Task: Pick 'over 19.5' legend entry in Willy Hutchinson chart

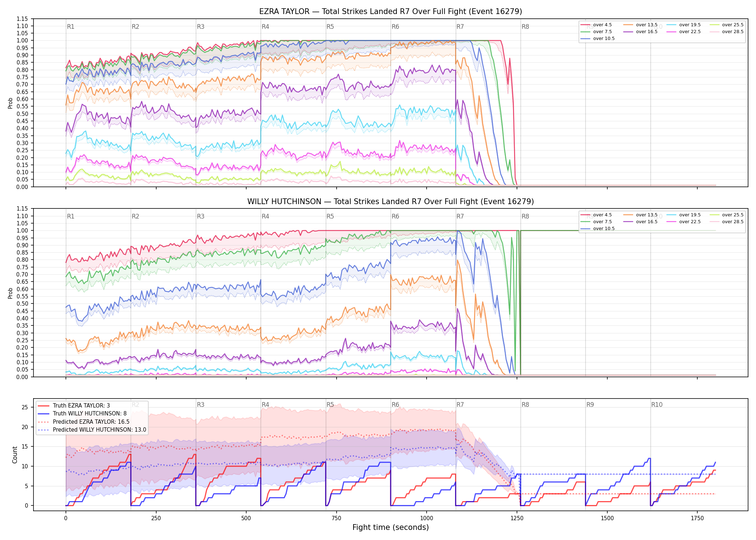Action: [684, 215]
